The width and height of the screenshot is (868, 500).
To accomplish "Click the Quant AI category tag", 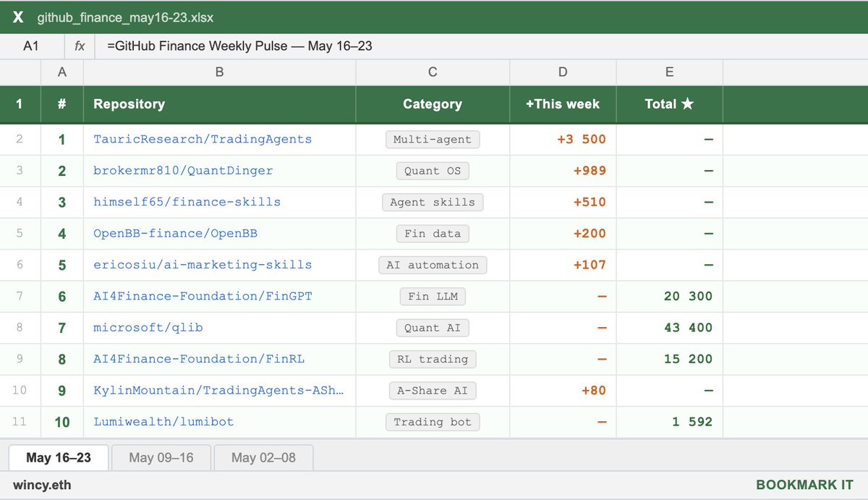I will click(x=433, y=328).
